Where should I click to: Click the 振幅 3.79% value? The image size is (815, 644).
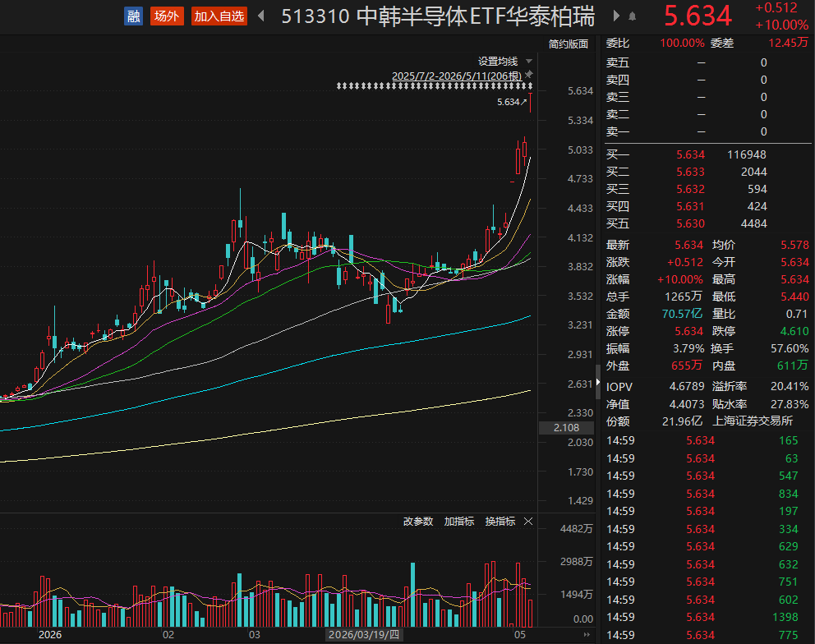(x=688, y=348)
